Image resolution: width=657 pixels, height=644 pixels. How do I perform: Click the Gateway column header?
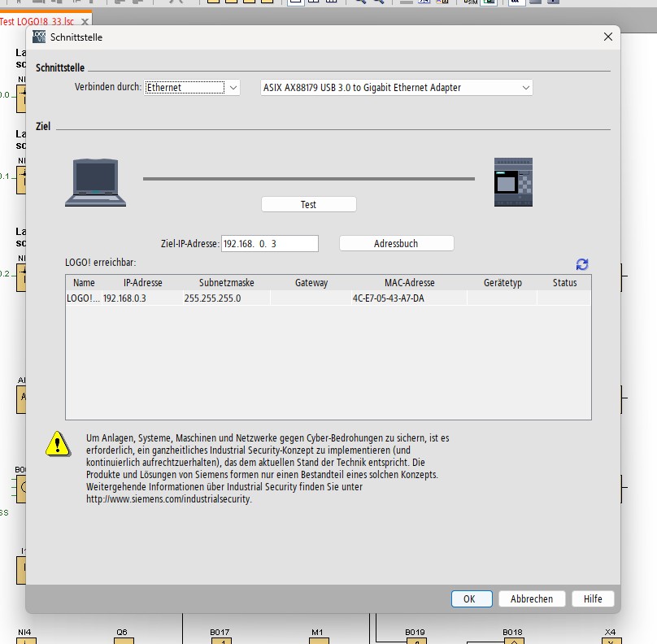click(311, 283)
